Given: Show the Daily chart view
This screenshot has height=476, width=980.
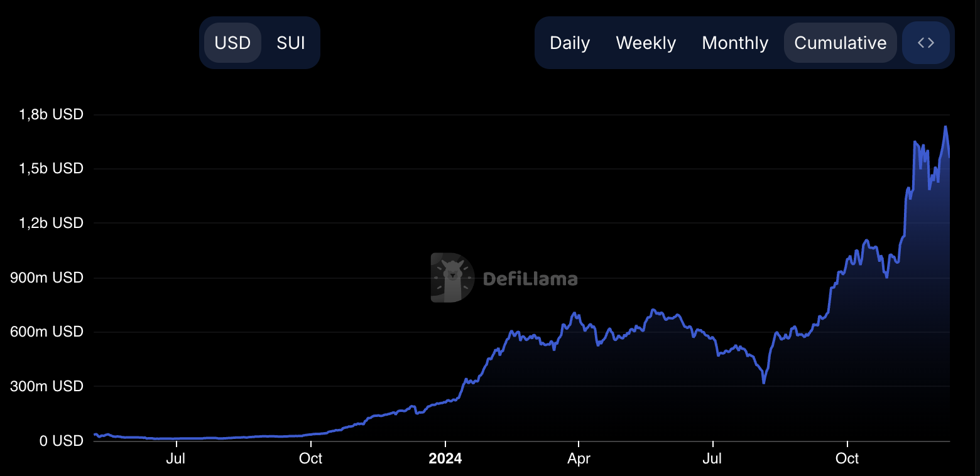Looking at the screenshot, I should click(x=570, y=43).
